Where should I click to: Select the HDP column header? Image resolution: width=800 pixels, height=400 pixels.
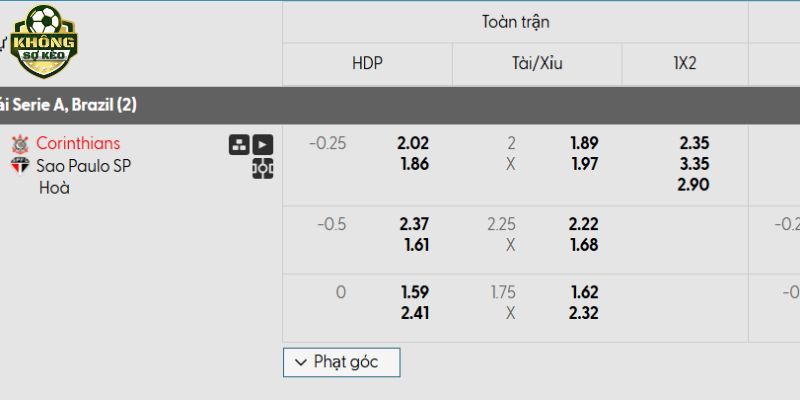367,63
